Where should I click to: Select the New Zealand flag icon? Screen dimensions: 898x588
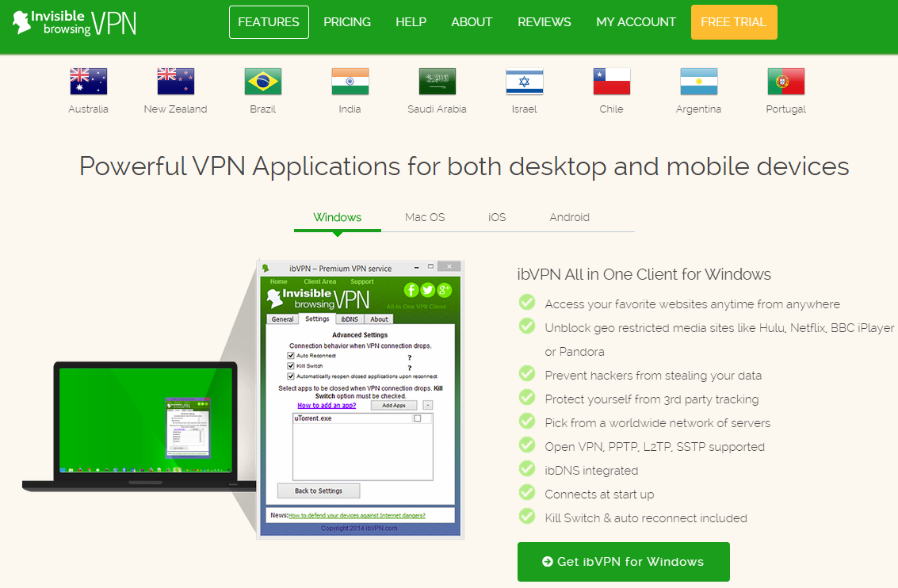point(176,82)
